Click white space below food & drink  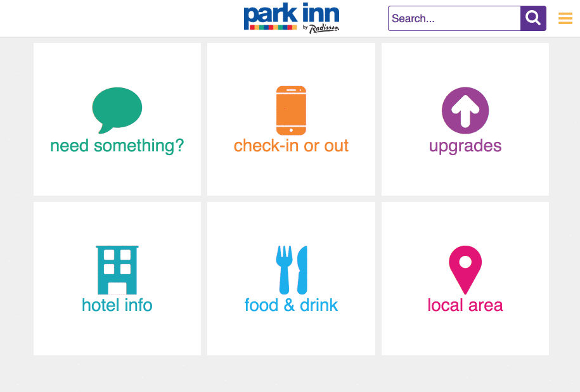[x=291, y=334]
